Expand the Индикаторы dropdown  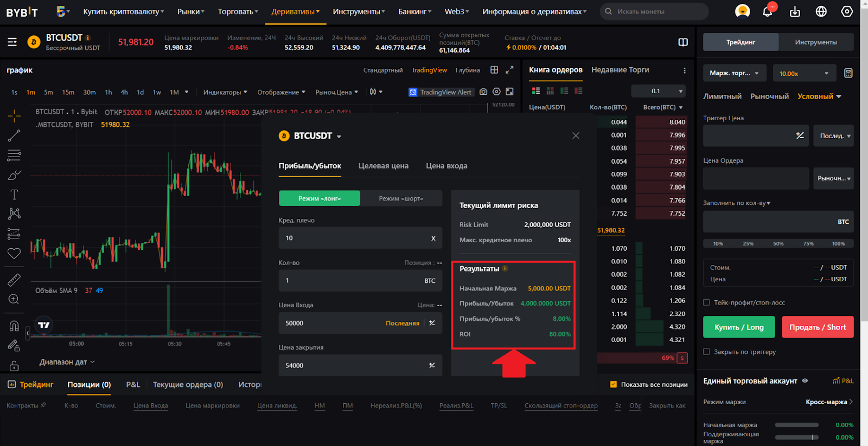[x=225, y=92]
